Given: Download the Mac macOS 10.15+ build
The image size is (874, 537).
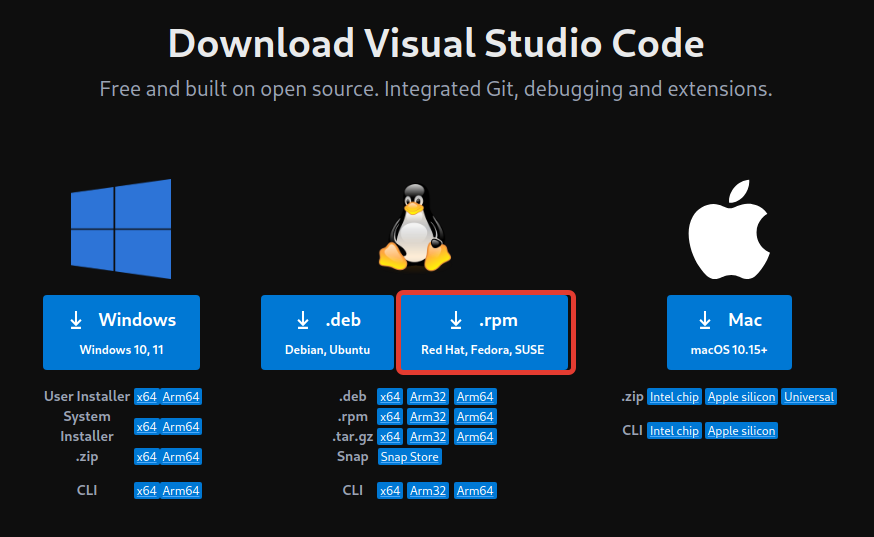Looking at the screenshot, I should pos(729,332).
